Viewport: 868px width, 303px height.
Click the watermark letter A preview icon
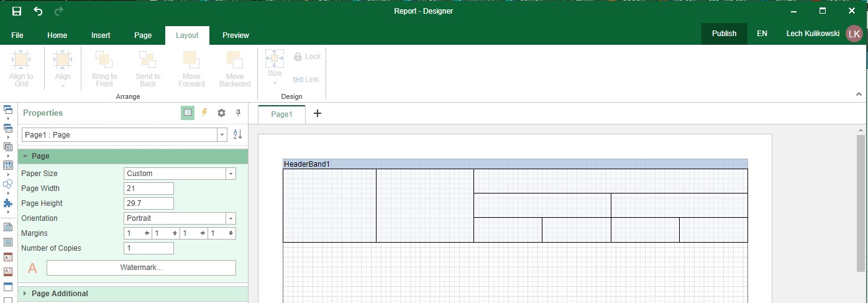tap(33, 268)
